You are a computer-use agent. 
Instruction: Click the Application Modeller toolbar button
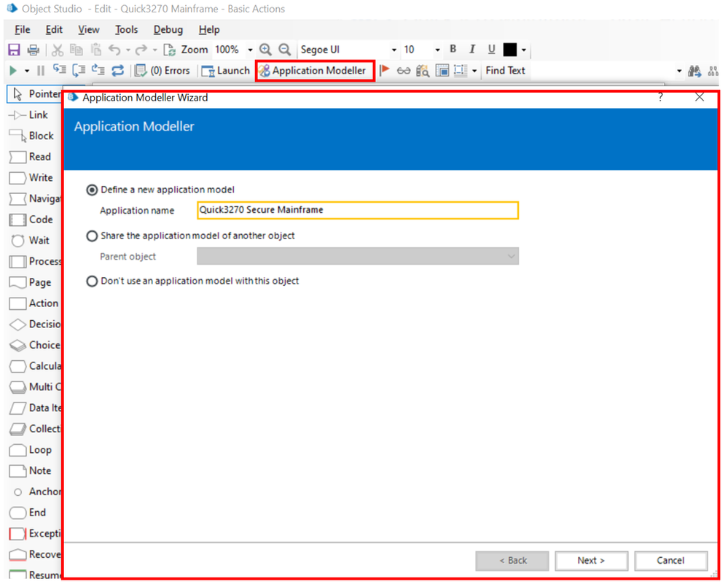point(313,71)
